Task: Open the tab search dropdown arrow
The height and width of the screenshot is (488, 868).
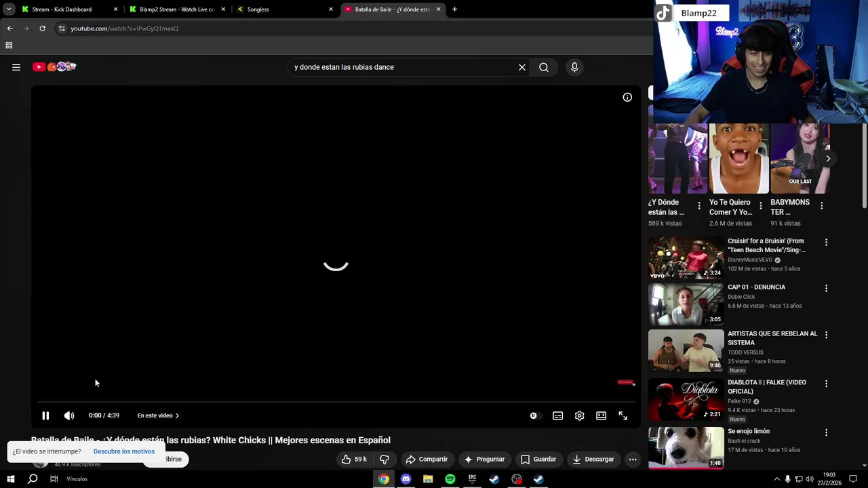Action: point(8,9)
